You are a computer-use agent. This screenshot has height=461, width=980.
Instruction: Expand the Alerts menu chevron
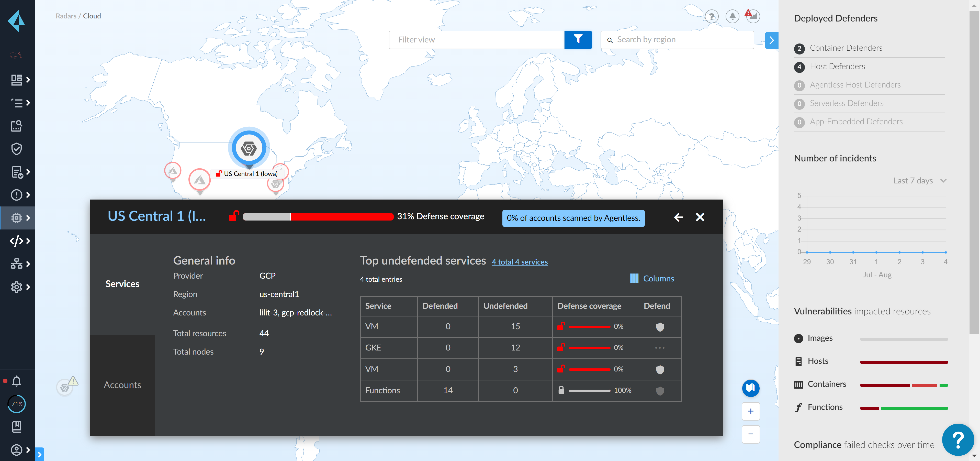(28, 195)
